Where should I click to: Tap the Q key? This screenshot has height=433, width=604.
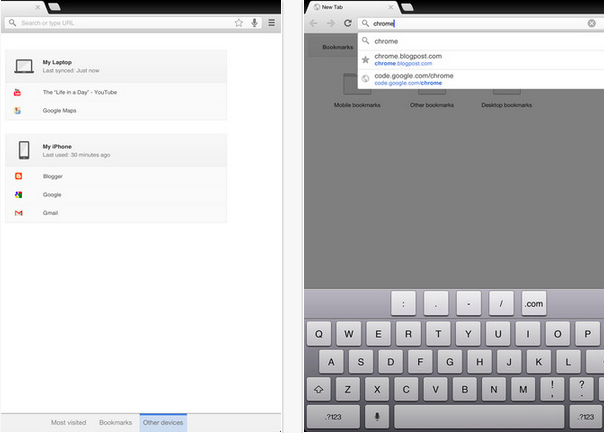(x=319, y=334)
